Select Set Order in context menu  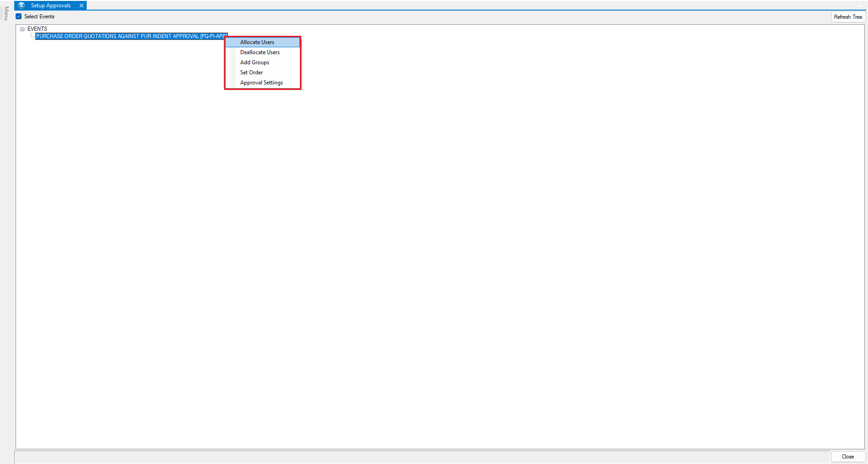point(252,73)
